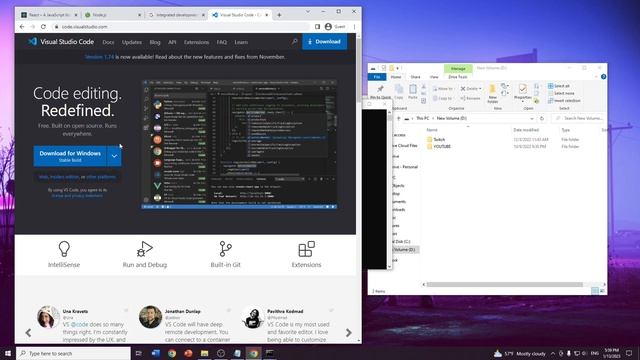Click the Properties icon in Explorer ribbon
Image resolution: width=640 pixels, height=360 pixels.
click(x=522, y=93)
